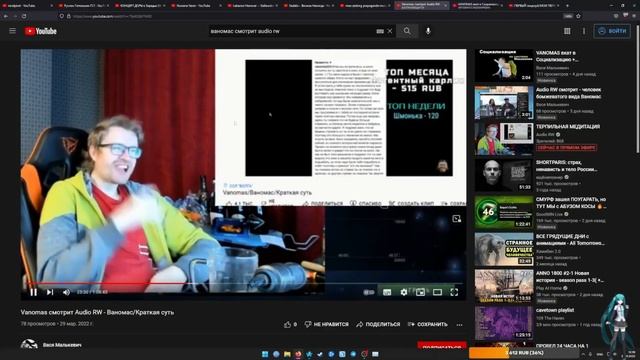Screen dimensions: 640x360
Task: Toggle theater mode
Action: tap(437, 292)
